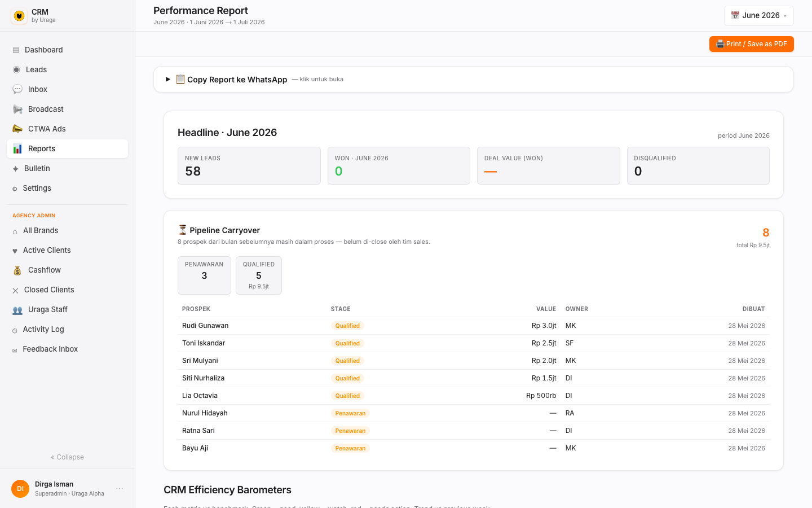Open Bulletin in the sidebar

67,168
